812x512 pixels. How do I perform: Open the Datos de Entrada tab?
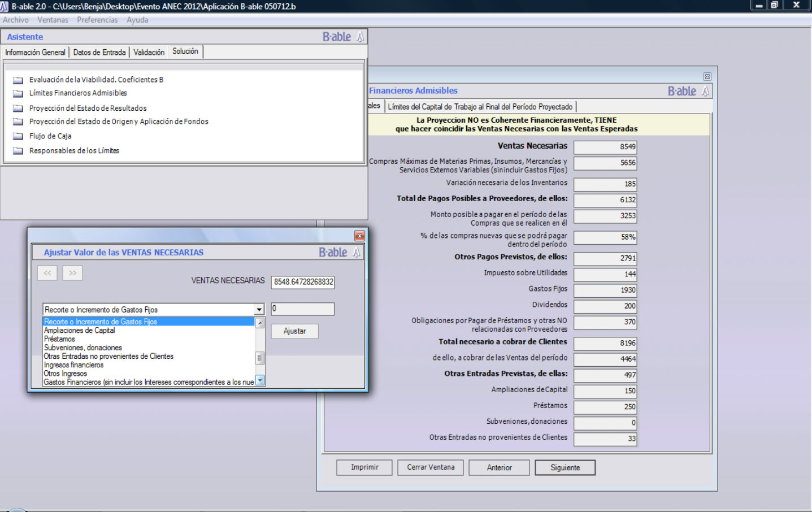99,53
